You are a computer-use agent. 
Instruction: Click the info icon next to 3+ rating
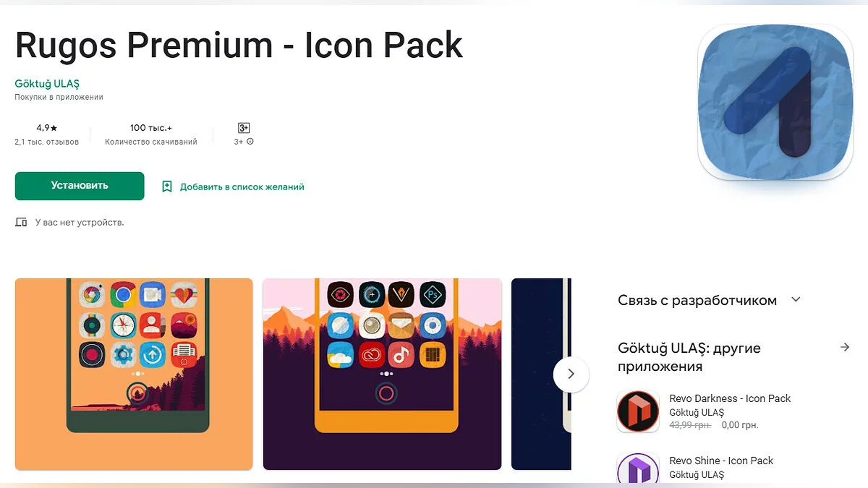(x=250, y=142)
